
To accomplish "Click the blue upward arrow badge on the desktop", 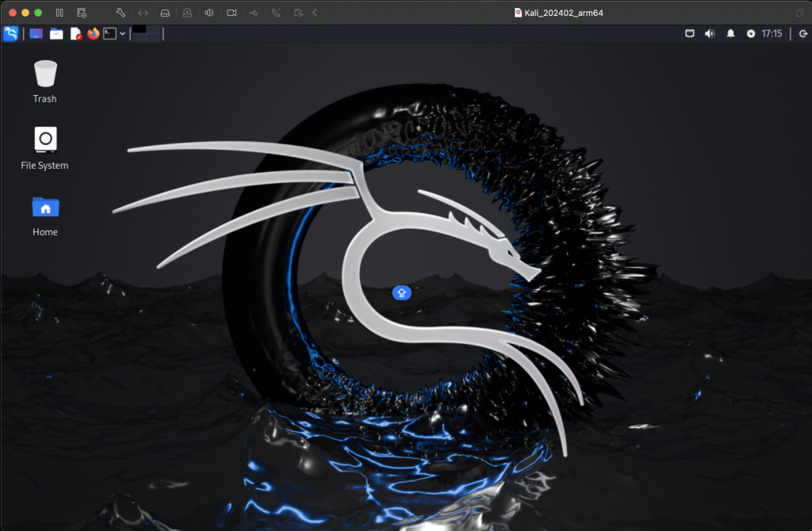I will click(402, 293).
